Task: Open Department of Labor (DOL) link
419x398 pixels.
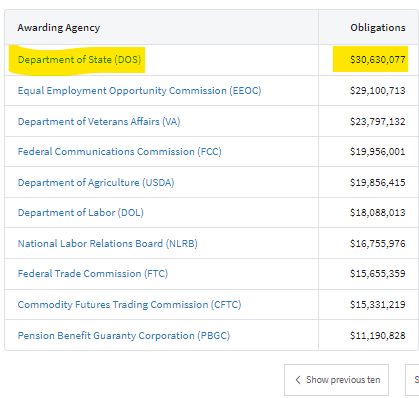Action: click(81, 213)
